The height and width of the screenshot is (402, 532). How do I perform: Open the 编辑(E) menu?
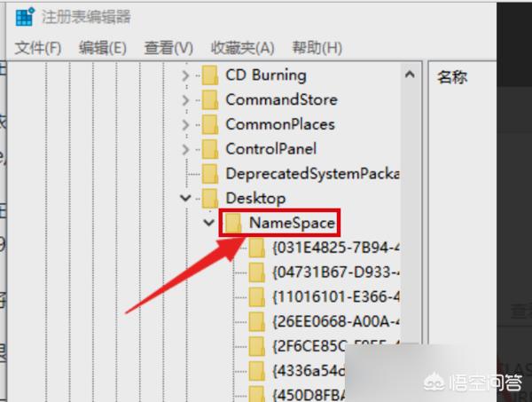[x=102, y=47]
